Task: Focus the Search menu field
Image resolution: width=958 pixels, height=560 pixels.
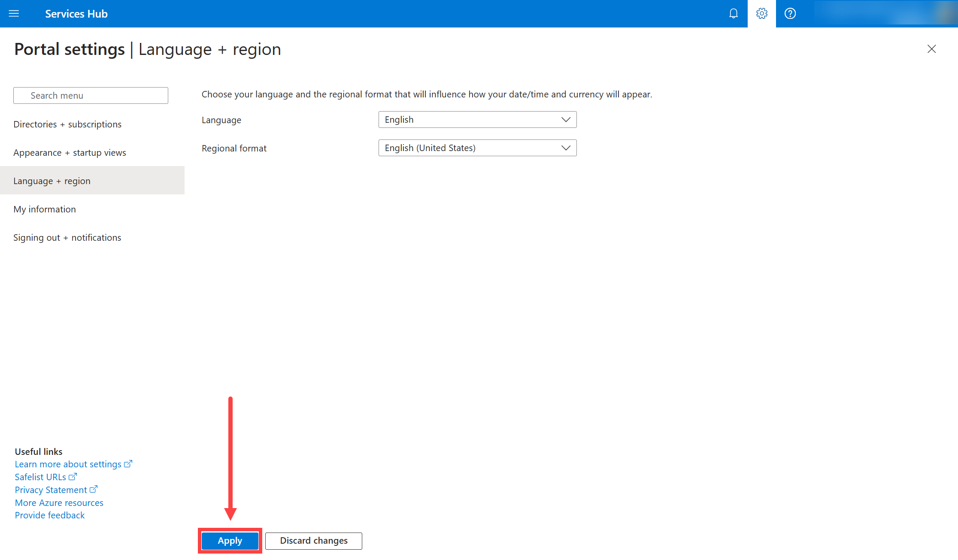Action: [x=91, y=96]
